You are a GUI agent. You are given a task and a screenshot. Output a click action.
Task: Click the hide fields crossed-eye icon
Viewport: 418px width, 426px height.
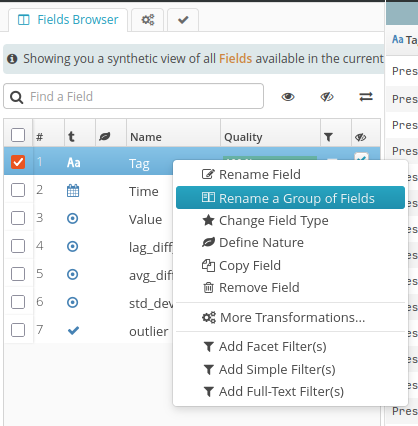tap(327, 97)
